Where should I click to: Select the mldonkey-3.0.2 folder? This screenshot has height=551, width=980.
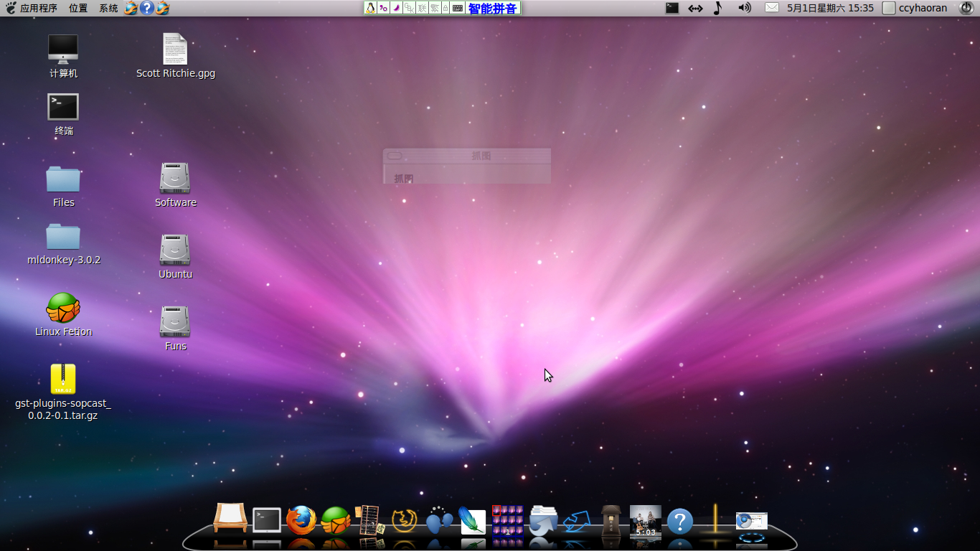coord(63,236)
